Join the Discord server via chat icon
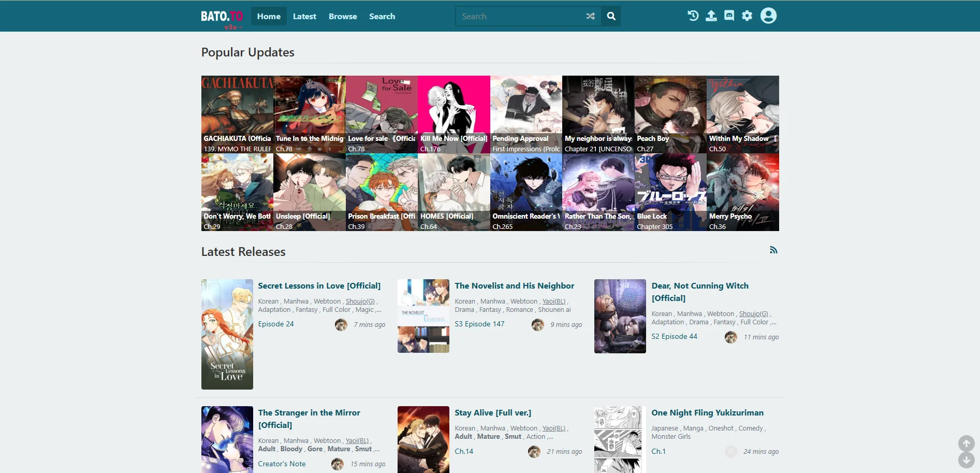The width and height of the screenshot is (980, 473). pos(729,16)
